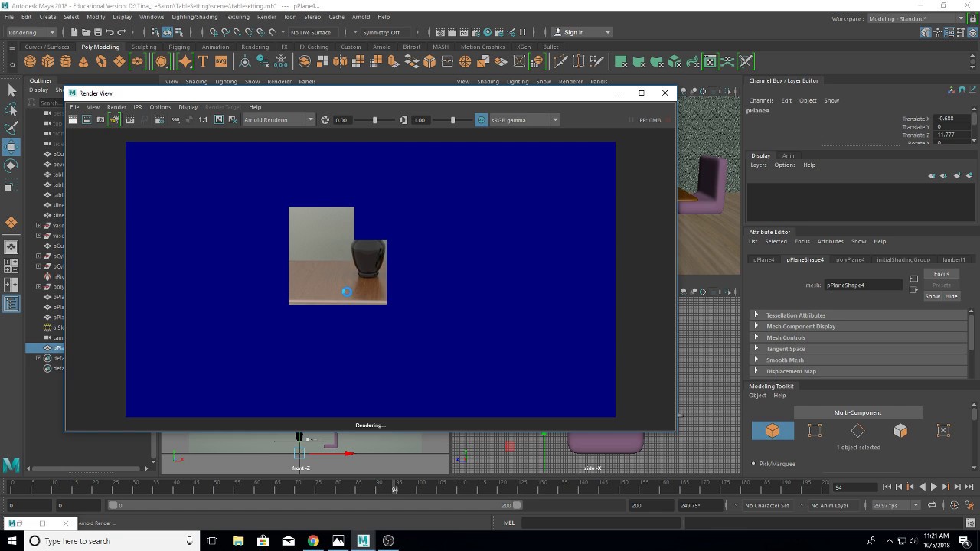Switch to the Sculpting shelf tab
This screenshot has height=551, width=980.
143,47
